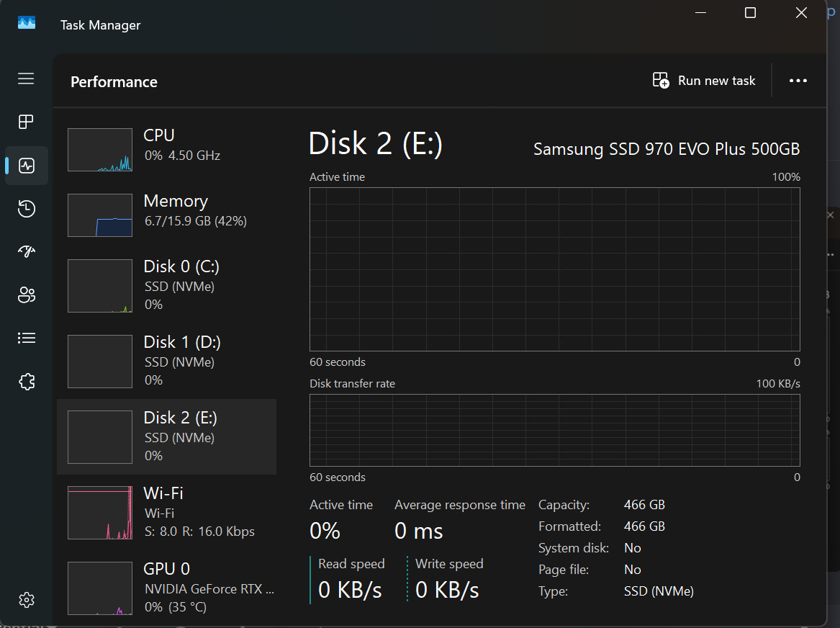Click the Run new task button
Image resolution: width=840 pixels, height=628 pixels.
(704, 81)
